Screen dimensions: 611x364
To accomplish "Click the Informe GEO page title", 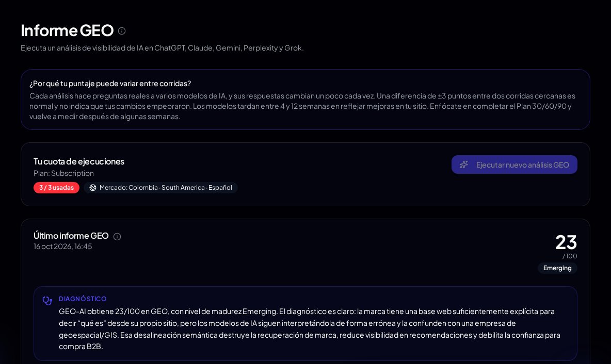I will [x=67, y=30].
